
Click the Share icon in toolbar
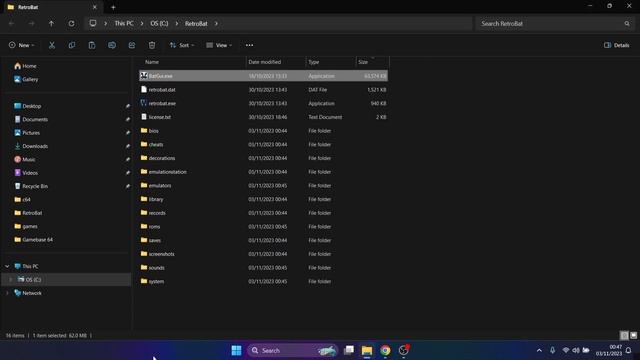click(x=132, y=45)
